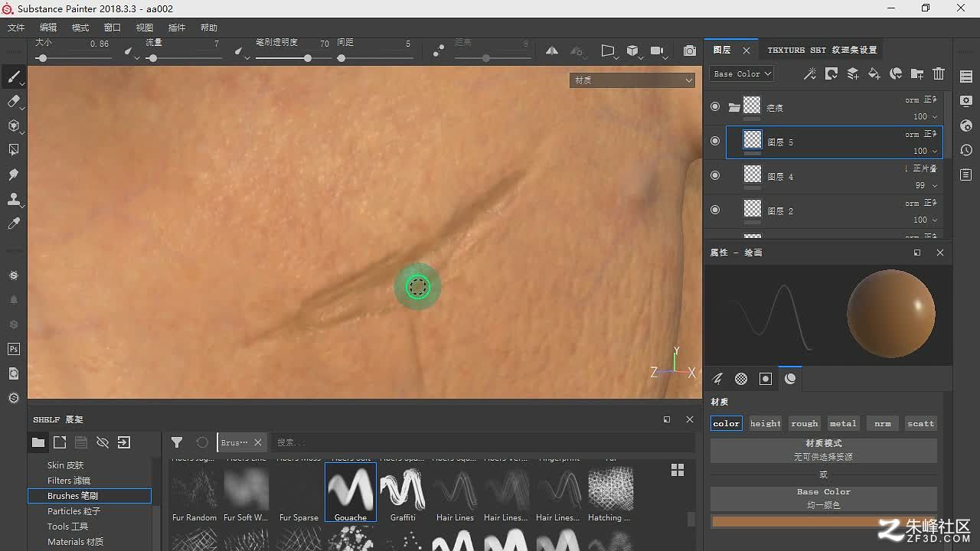Select the Material picker eyedropper tool
Image resolution: width=980 pixels, height=551 pixels.
13,223
